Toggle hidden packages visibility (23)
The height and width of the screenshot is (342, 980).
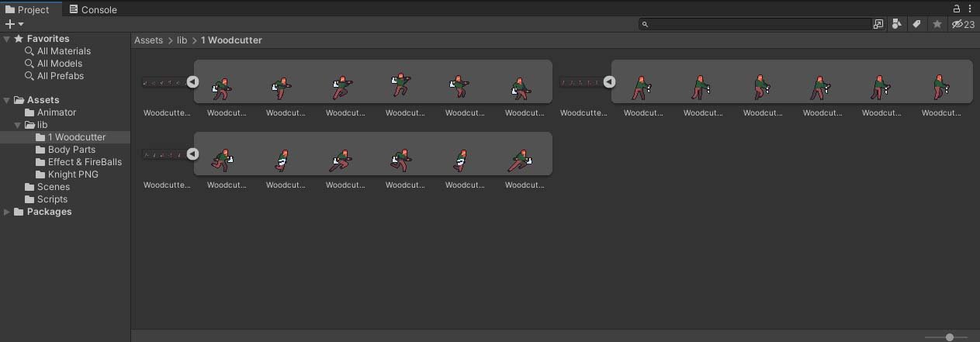pyautogui.click(x=963, y=24)
